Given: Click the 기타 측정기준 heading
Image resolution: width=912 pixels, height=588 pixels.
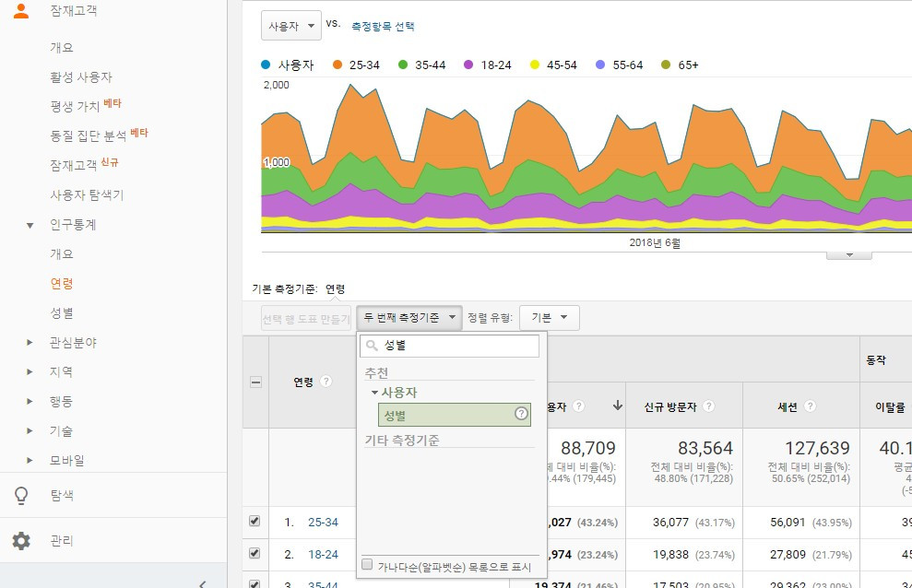Looking at the screenshot, I should tap(402, 441).
